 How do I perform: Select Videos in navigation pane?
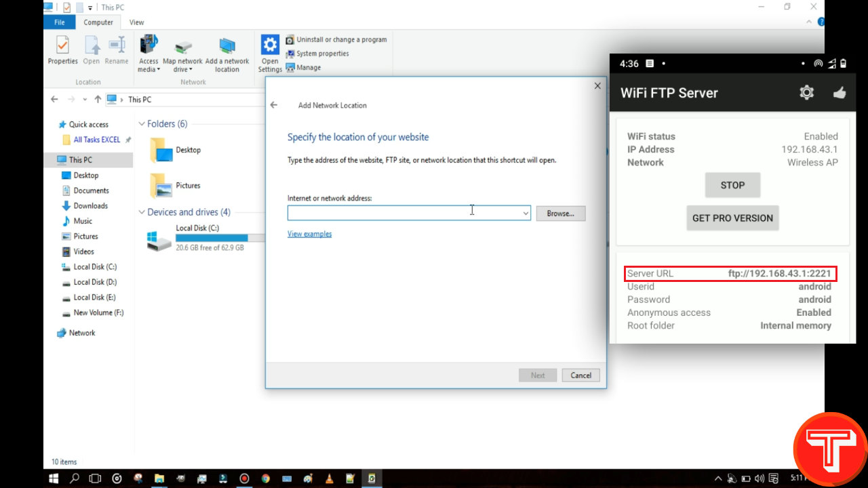tap(83, 251)
